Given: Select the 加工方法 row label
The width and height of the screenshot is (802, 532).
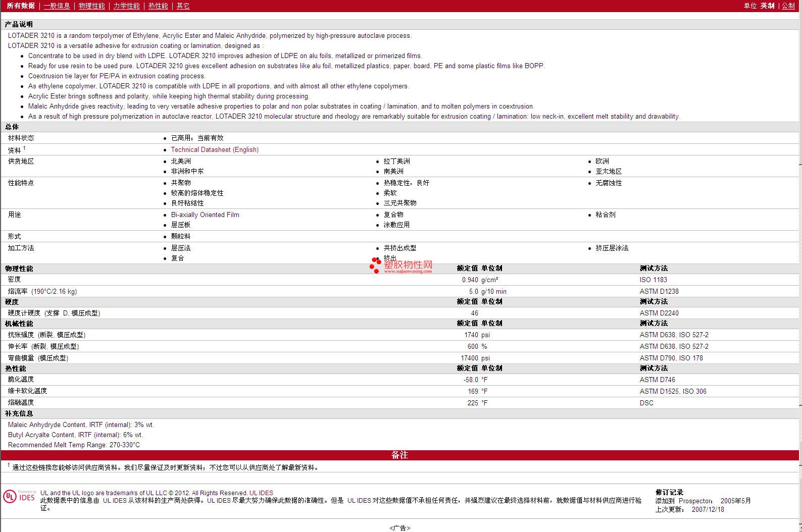Looking at the screenshot, I should tap(21, 248).
